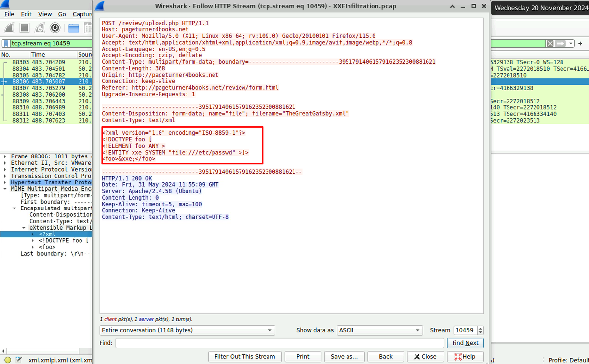Expand the Hypertext Transfer Protocol row

[6, 182]
